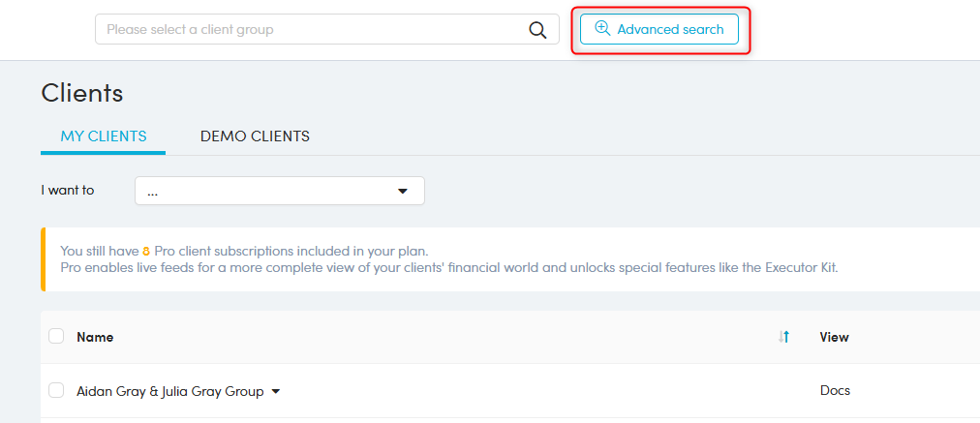
Task: Click the magnifying glass search icon
Action: coord(538,29)
